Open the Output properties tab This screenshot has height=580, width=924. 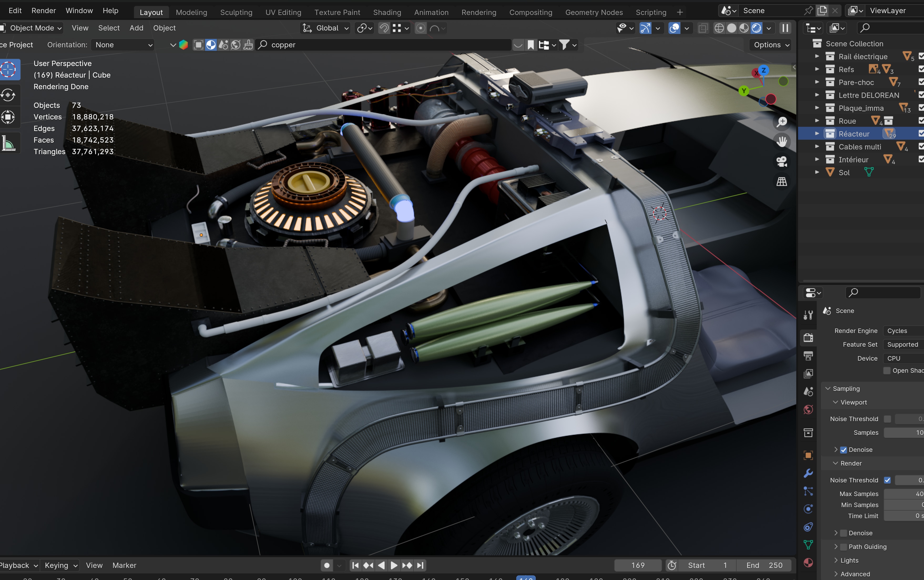[x=808, y=356]
